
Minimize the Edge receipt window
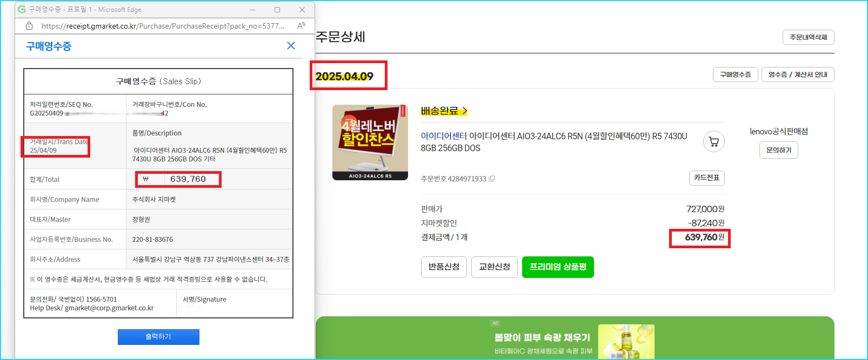click(x=252, y=10)
